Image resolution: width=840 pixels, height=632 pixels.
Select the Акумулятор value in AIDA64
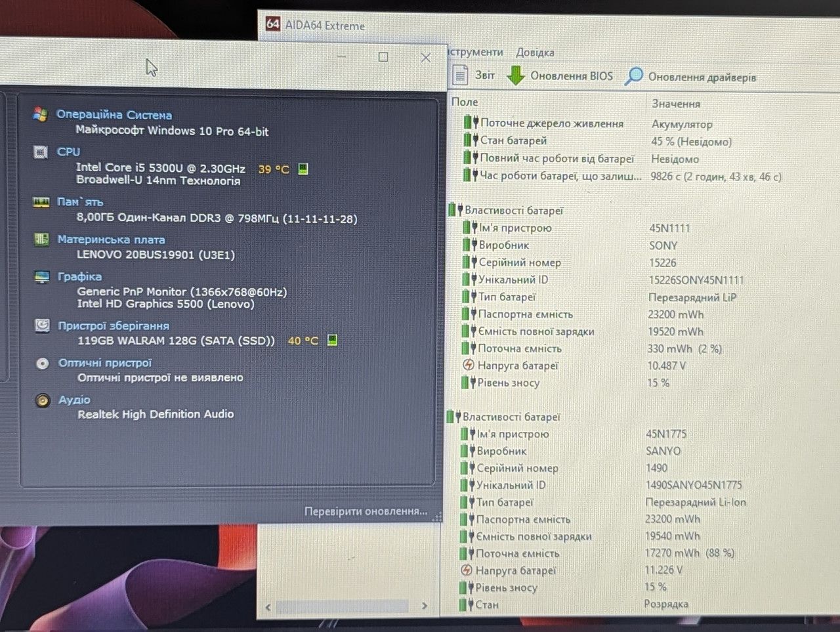[682, 124]
